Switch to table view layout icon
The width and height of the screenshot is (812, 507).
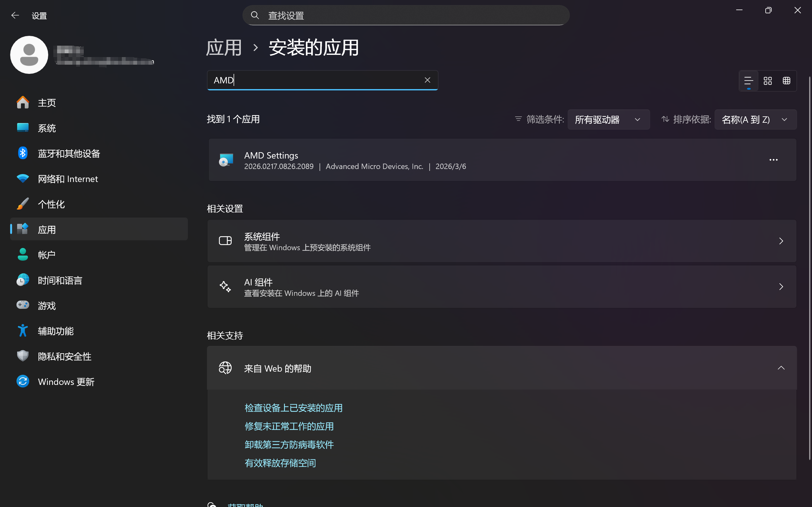[x=787, y=81]
